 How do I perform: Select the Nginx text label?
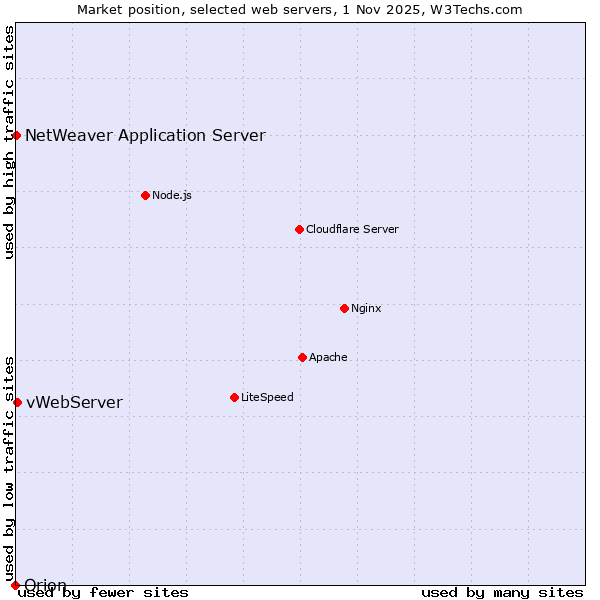click(366, 308)
